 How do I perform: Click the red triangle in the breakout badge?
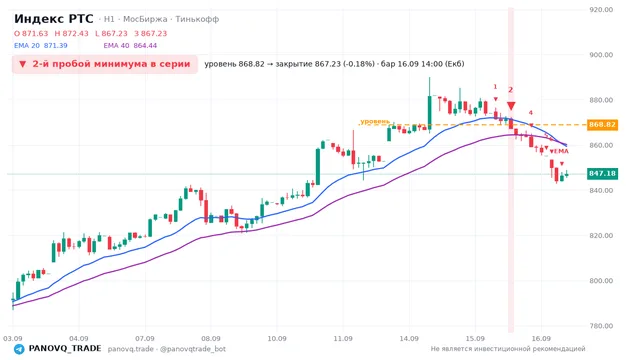(x=22, y=64)
